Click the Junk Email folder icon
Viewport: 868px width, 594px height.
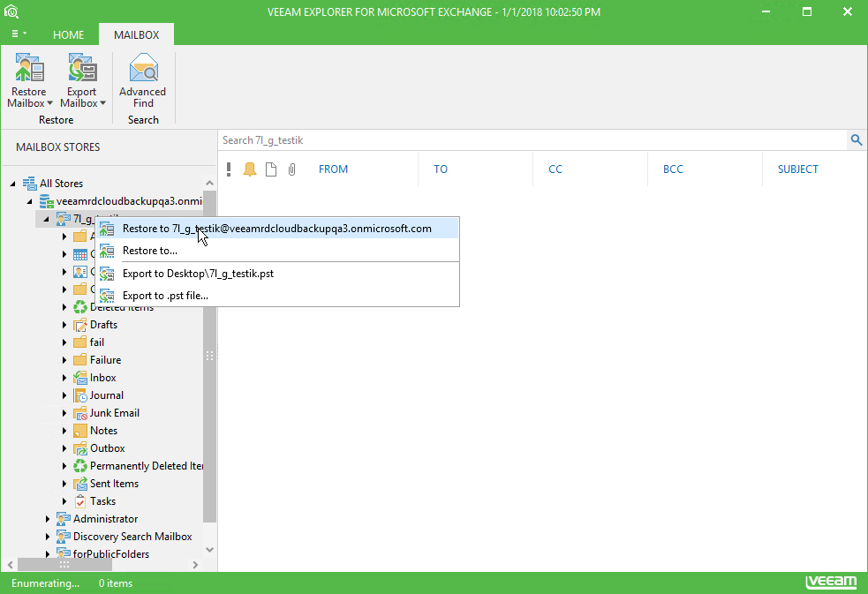coord(80,413)
